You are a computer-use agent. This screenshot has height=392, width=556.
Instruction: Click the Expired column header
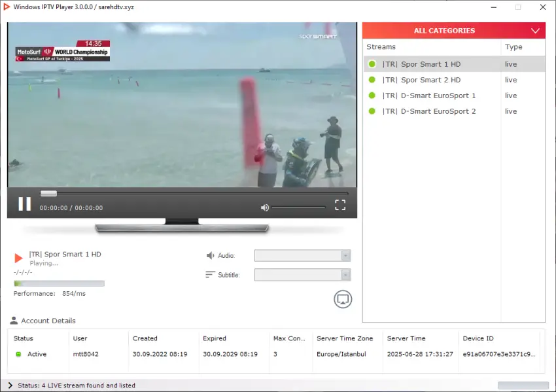[215, 338]
